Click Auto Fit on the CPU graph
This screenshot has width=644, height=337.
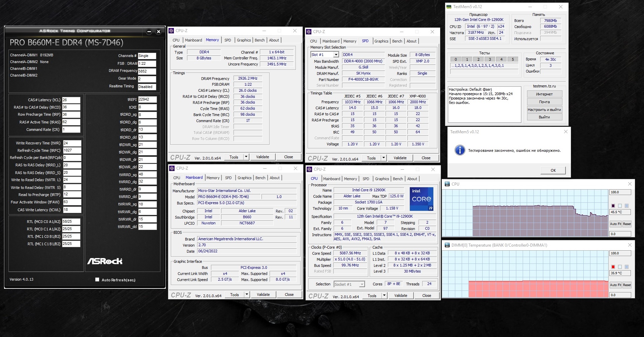pyautogui.click(x=615, y=224)
